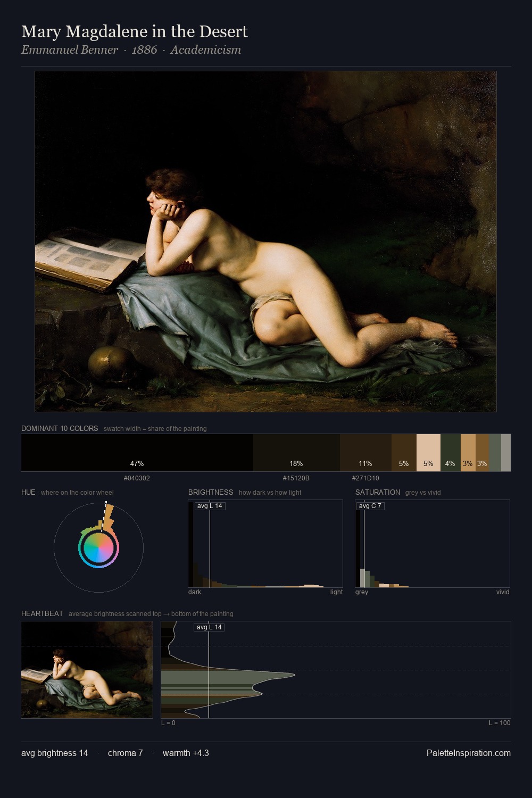
Task: Click the grey-green swatch near palette end
Action: [495, 453]
